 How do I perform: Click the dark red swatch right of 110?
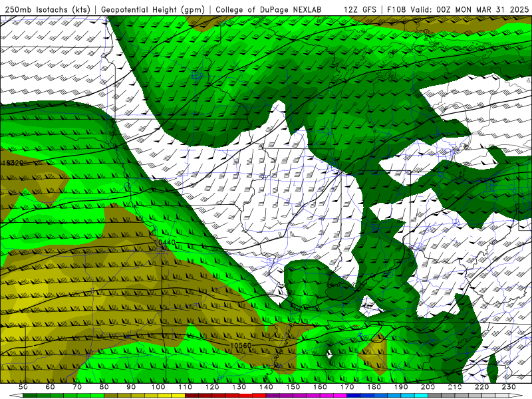[x=192, y=396]
